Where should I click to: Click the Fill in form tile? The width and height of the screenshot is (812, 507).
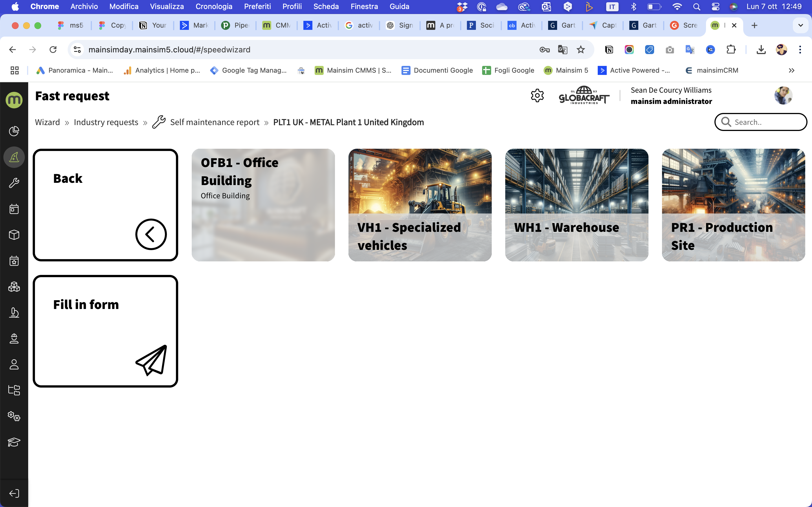(105, 331)
